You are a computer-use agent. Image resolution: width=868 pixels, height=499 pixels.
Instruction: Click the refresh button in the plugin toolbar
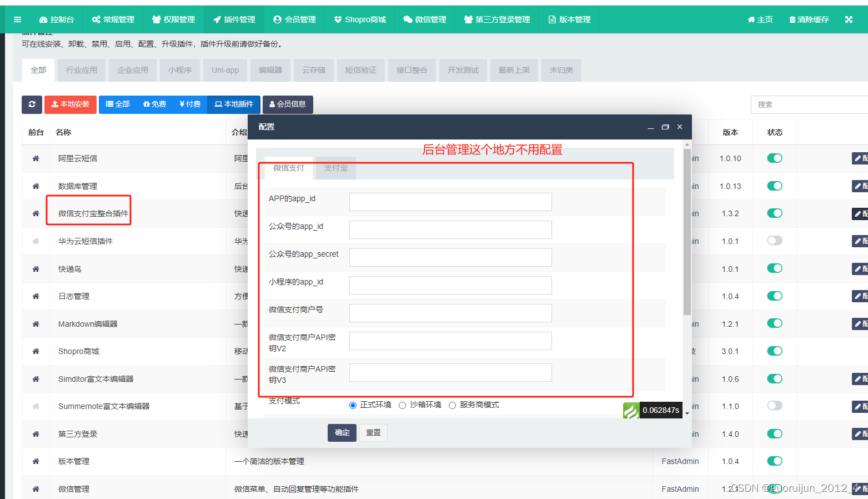[32, 104]
